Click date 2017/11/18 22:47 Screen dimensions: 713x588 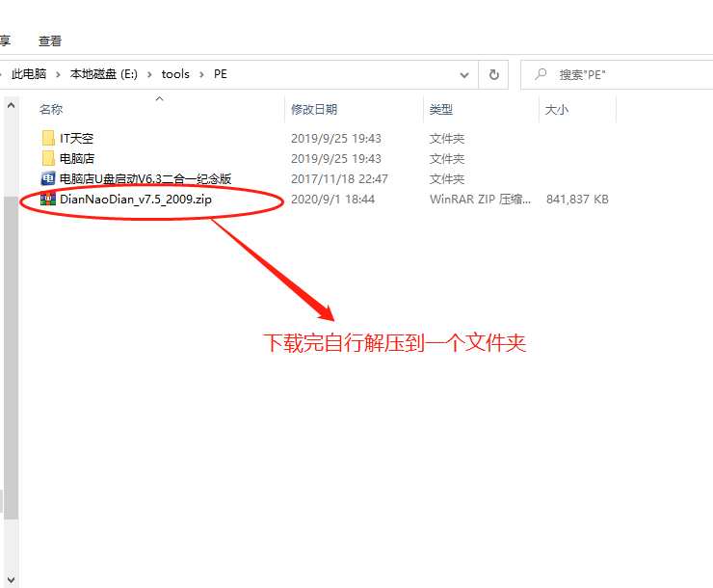pyautogui.click(x=340, y=178)
